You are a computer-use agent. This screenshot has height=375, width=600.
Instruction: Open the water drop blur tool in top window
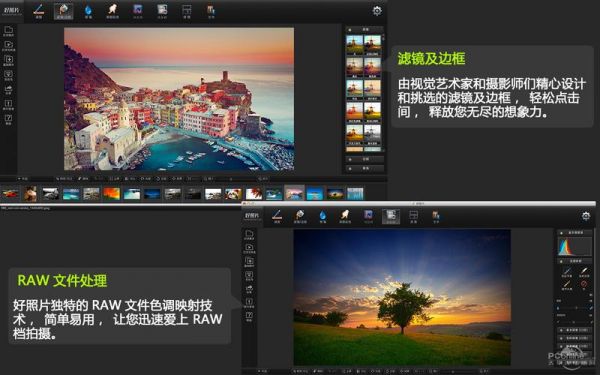[88, 11]
